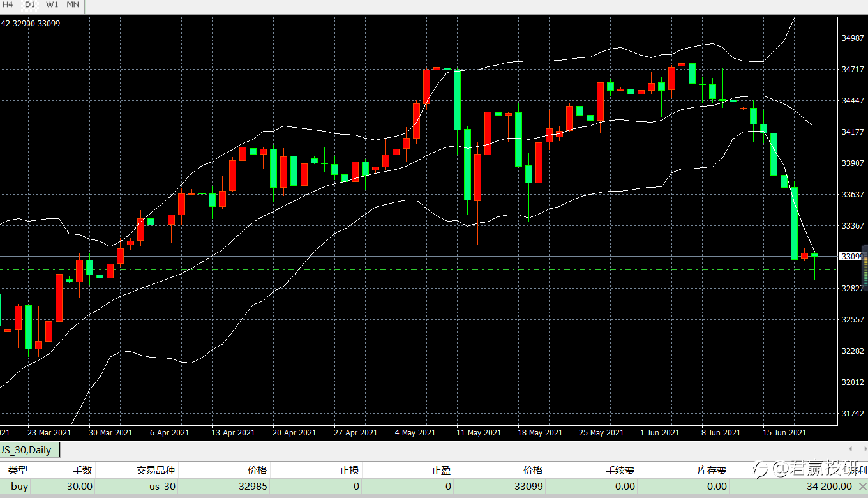
Task: Click the 33367 price axis label
Action: (853, 226)
